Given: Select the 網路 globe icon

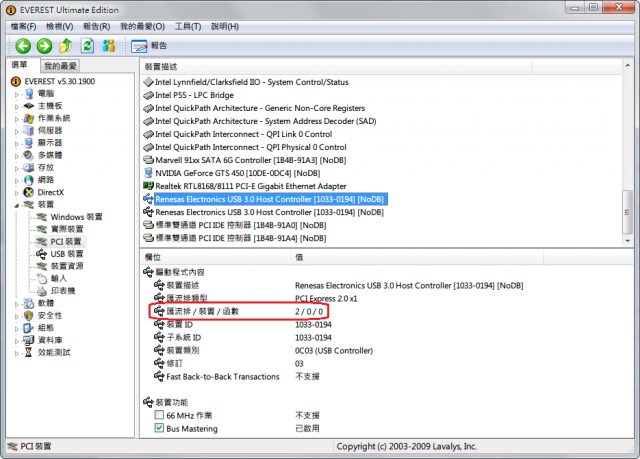Looking at the screenshot, I should (x=29, y=180).
